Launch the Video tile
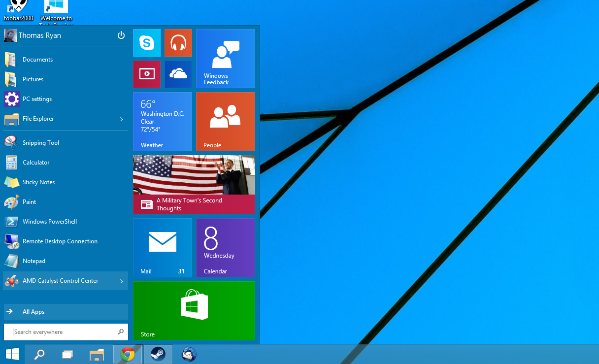The image size is (599, 364). pos(147,74)
